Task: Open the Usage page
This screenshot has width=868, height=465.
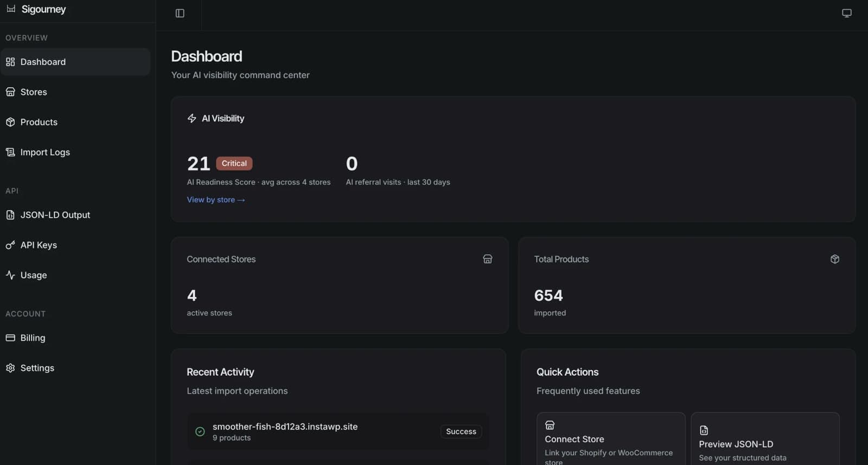Action: coord(75,275)
